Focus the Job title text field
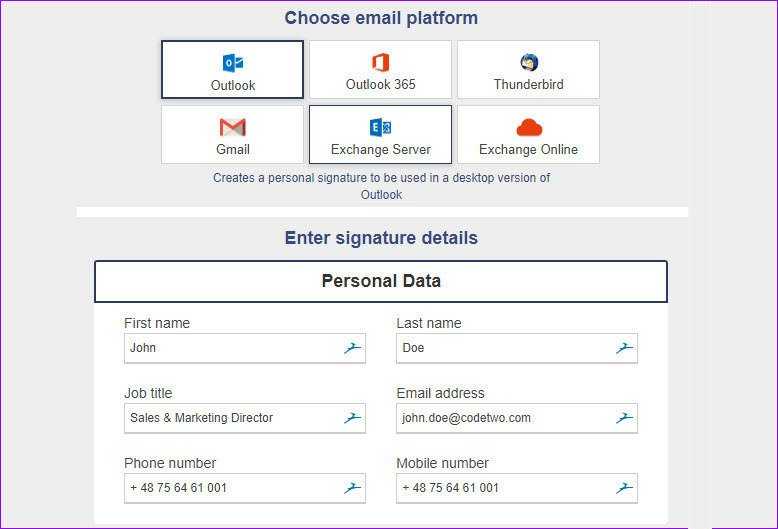 click(x=245, y=418)
